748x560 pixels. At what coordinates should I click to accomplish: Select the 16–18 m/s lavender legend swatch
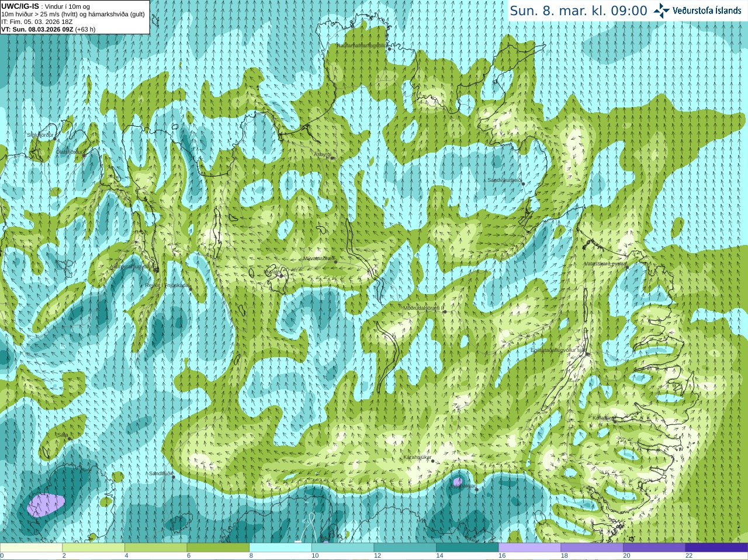click(529, 548)
